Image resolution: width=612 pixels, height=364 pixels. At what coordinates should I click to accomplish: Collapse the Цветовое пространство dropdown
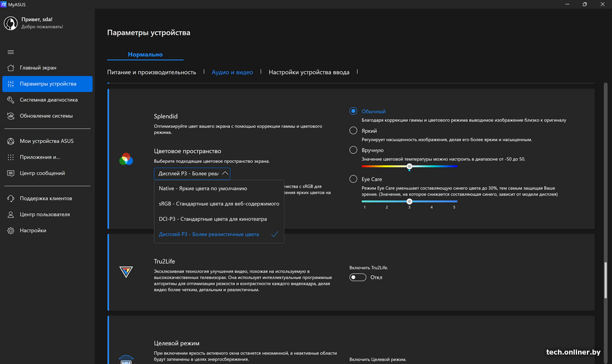coord(192,173)
